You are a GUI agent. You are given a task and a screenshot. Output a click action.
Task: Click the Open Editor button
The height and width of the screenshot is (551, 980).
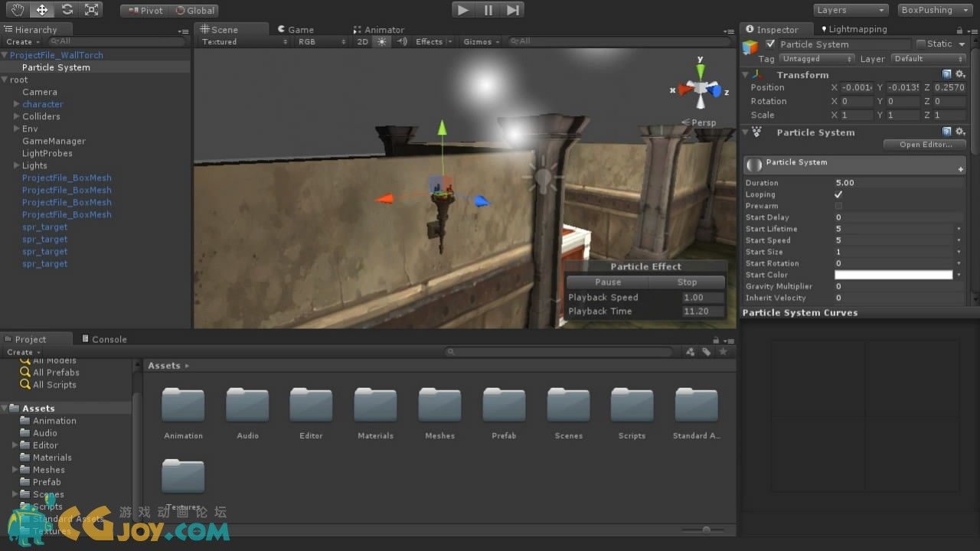coord(926,145)
